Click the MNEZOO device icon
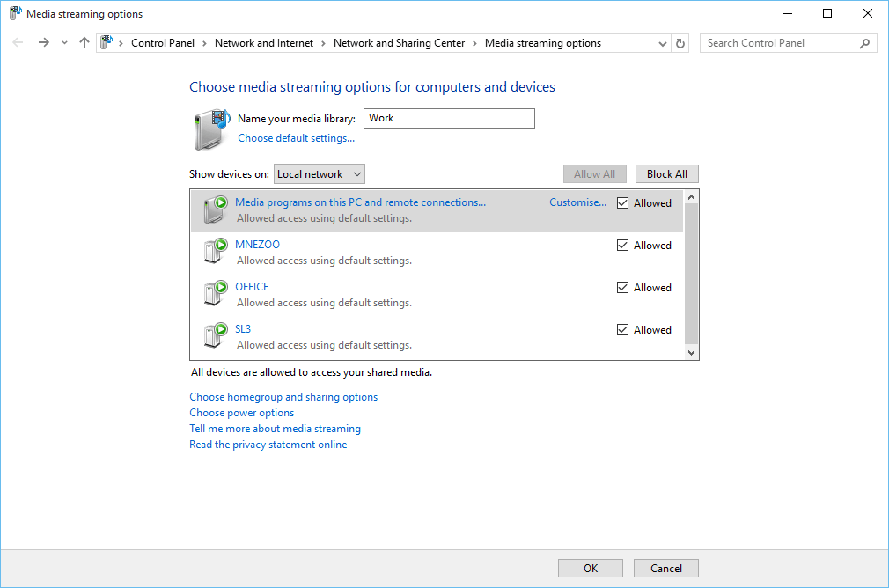 216,252
